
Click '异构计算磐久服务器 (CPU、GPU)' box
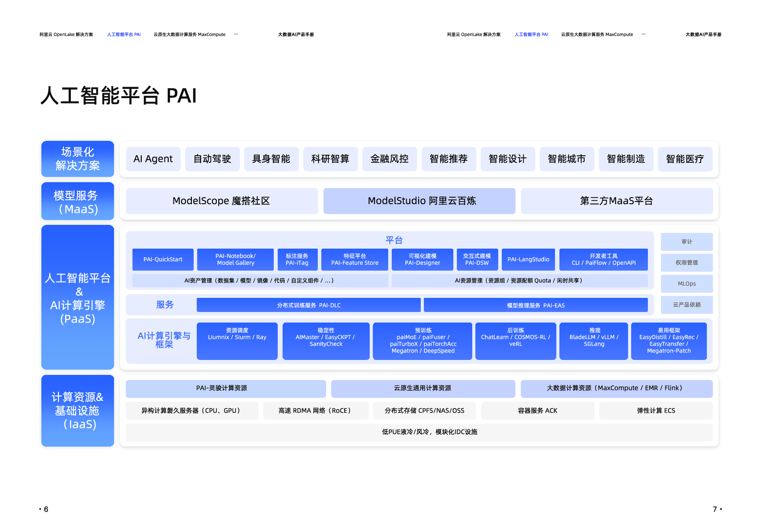click(x=192, y=411)
